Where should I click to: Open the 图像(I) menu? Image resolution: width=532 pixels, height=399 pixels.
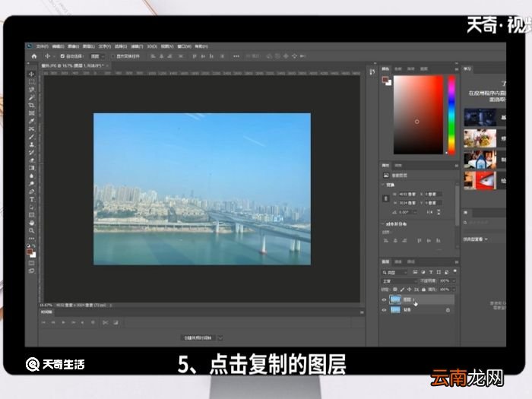[73, 46]
